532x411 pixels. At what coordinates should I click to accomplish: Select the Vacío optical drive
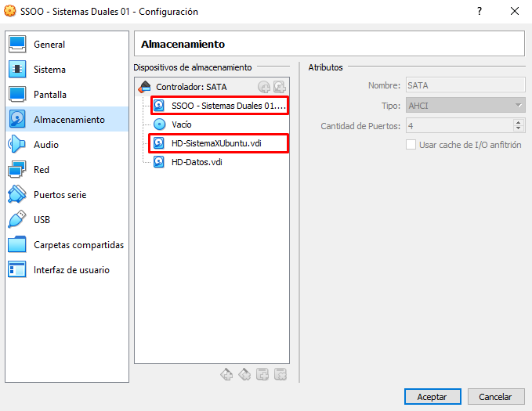[x=181, y=124]
